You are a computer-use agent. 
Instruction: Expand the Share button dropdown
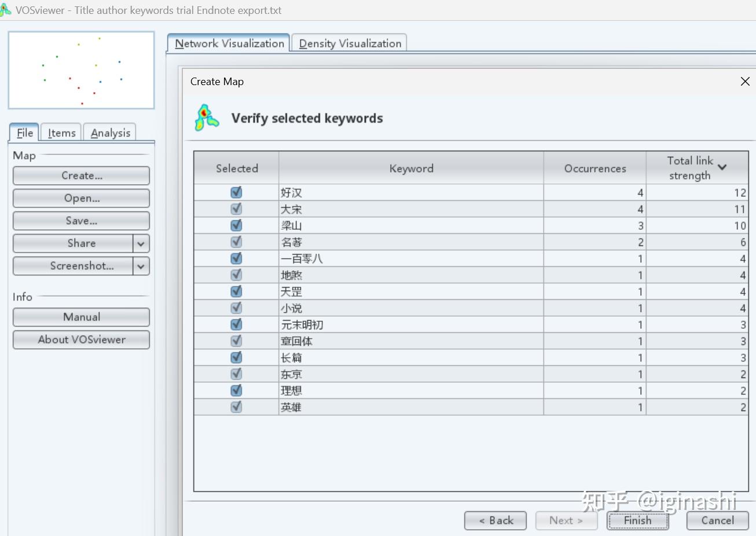141,243
